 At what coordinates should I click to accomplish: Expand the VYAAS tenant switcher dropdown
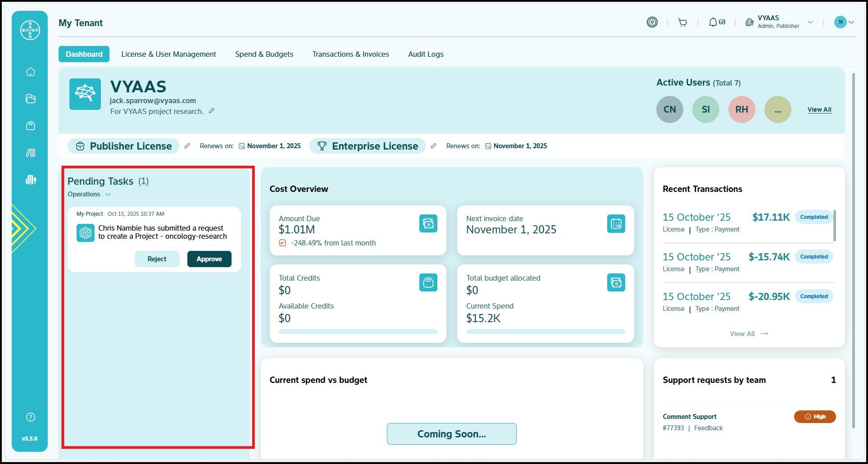coord(810,22)
